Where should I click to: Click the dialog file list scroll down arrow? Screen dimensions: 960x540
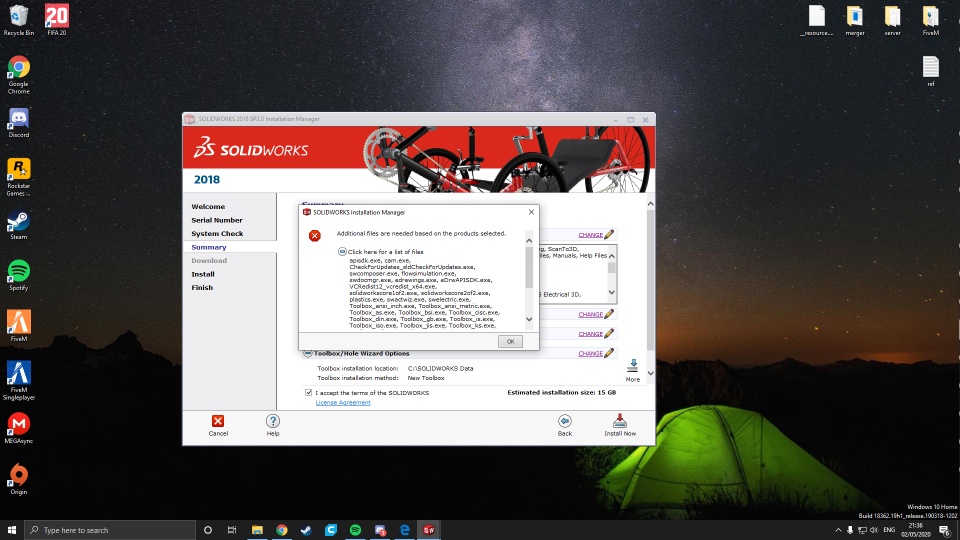click(529, 319)
